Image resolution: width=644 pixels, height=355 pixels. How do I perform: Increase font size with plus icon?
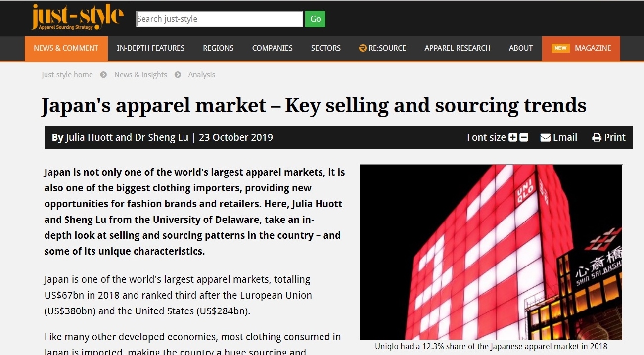pos(513,138)
